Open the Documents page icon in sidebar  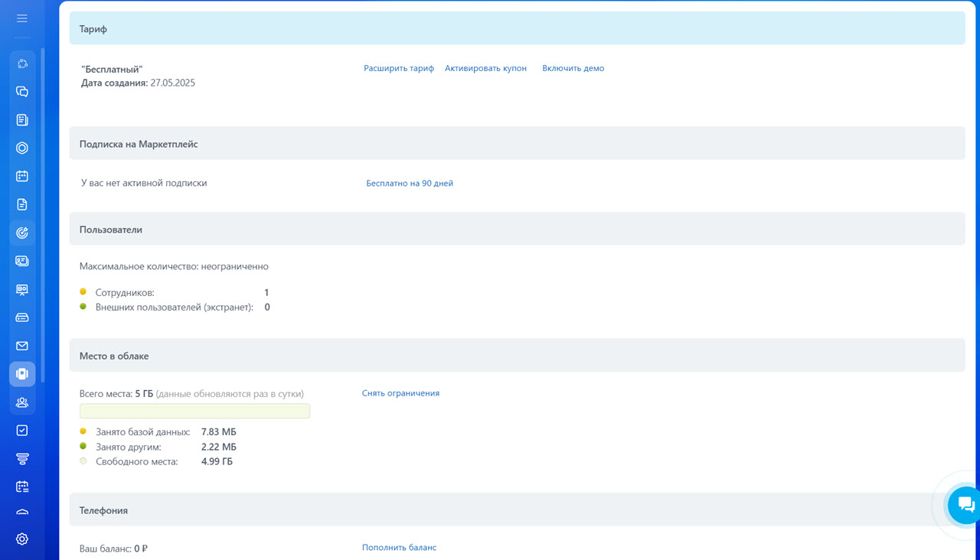pos(22,204)
